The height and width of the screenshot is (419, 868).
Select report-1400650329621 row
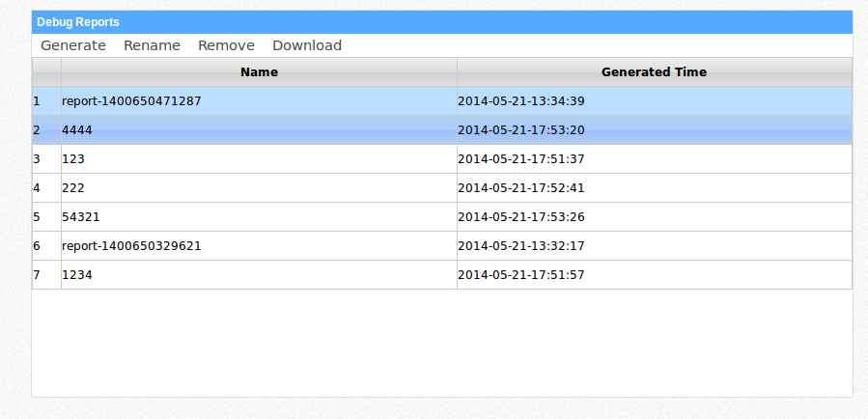tap(131, 246)
